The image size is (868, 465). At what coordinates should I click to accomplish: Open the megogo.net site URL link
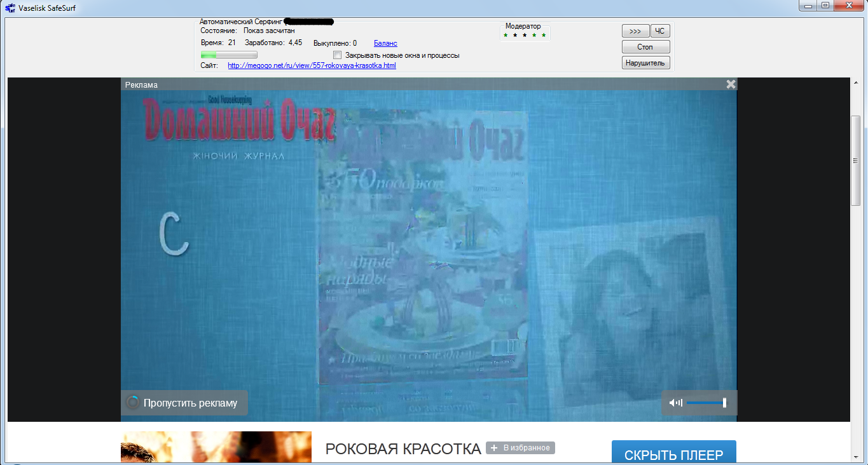click(x=312, y=65)
